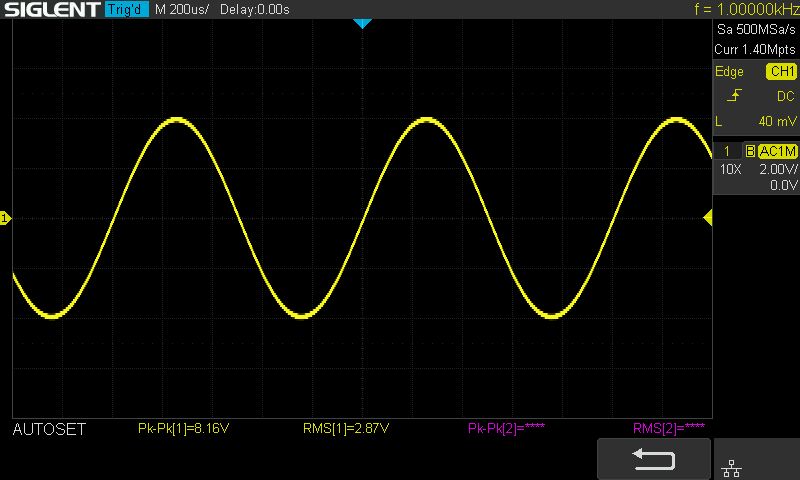
Task: Click the f = 1.00000kHz frequency counter
Action: 746,9
